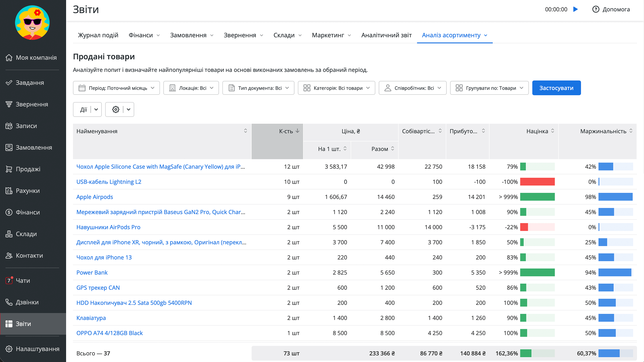Start the timer play button
Image resolution: width=644 pixels, height=362 pixels.
tap(576, 9)
